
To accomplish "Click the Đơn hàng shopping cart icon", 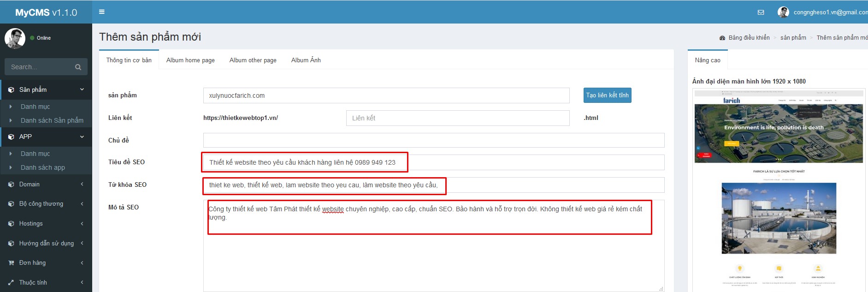I will coord(11,263).
